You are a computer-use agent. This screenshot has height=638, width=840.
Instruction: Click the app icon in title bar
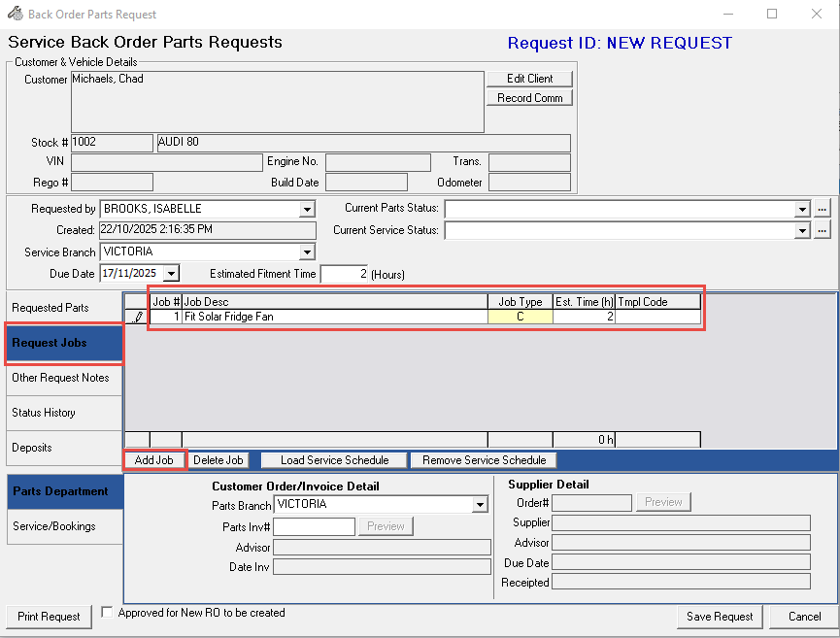pyautogui.click(x=15, y=15)
